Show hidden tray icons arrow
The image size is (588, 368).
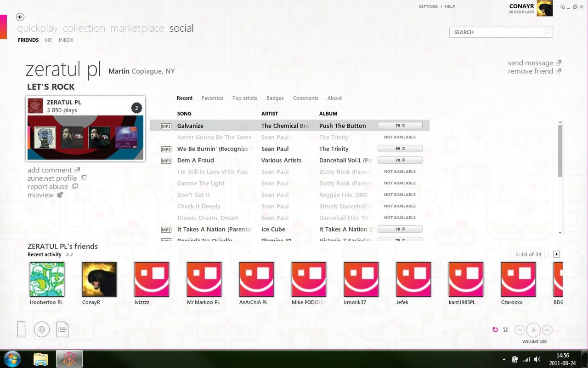(x=504, y=359)
